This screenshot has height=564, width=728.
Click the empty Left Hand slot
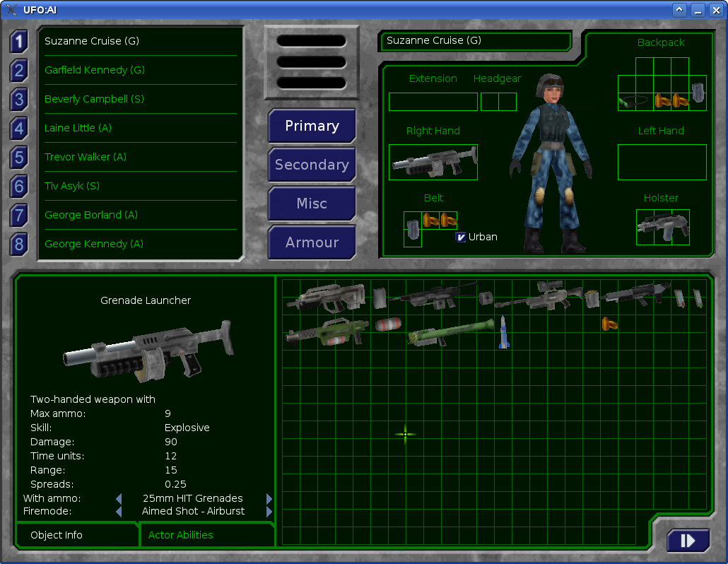(x=662, y=162)
